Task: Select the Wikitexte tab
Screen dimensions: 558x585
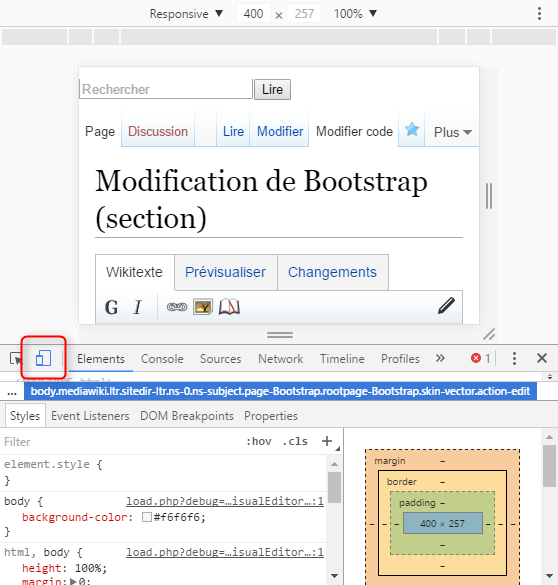Action: (x=134, y=272)
